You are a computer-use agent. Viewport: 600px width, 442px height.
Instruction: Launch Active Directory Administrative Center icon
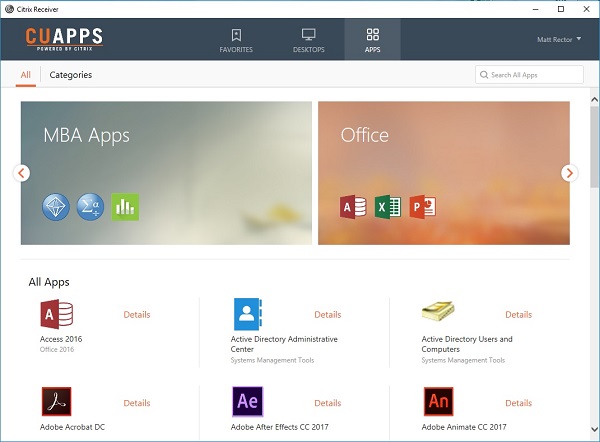coord(248,314)
